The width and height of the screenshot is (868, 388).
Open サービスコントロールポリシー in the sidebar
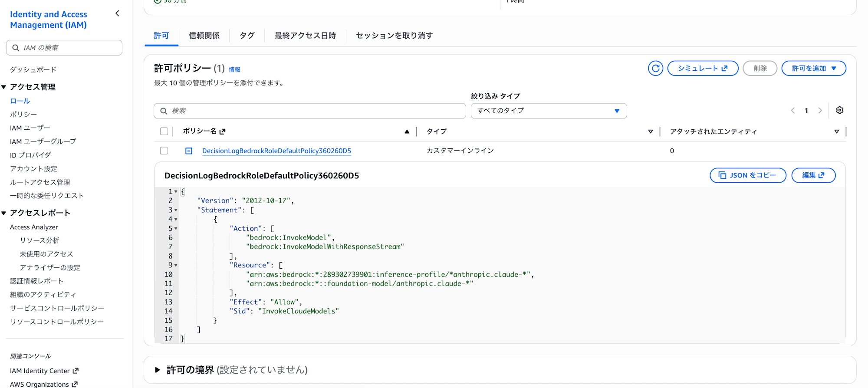[57, 308]
